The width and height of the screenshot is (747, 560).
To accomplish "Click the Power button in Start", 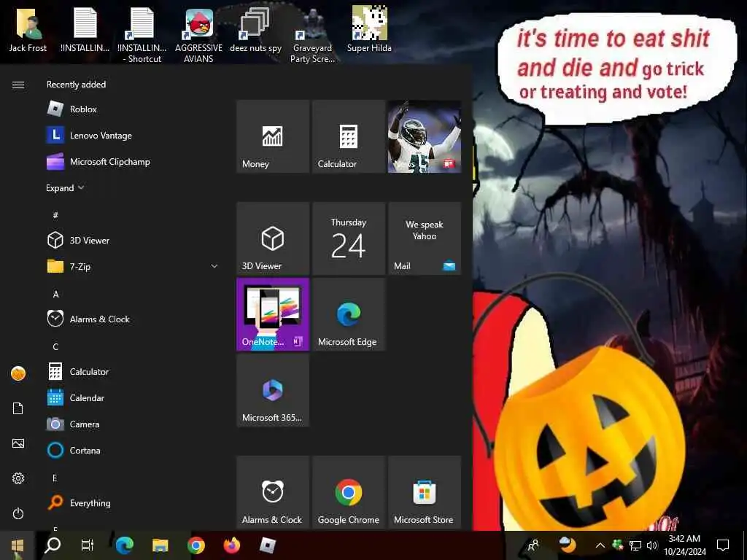I will tap(18, 513).
